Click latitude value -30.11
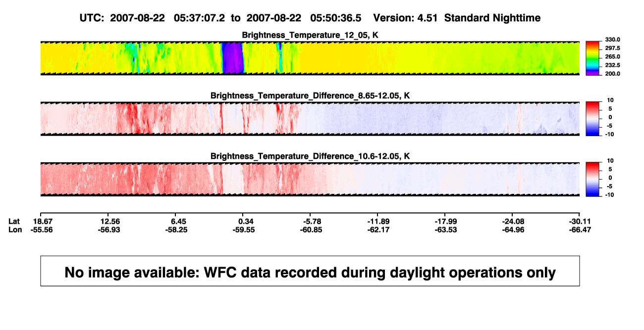Screen dimensions: 644x330 [x=580, y=221]
